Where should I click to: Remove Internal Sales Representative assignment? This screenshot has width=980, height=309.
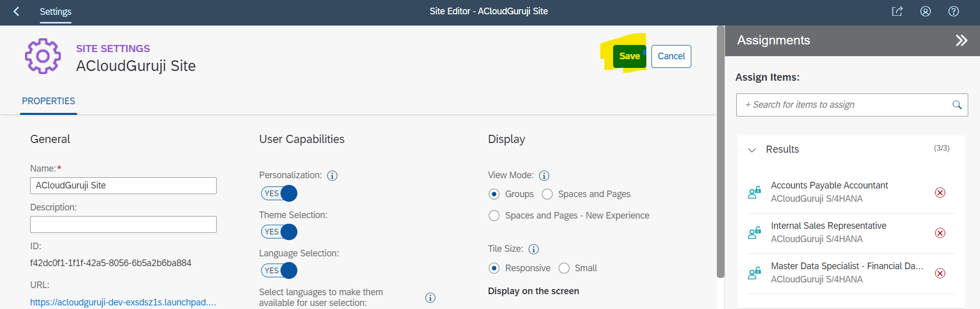[x=940, y=233]
